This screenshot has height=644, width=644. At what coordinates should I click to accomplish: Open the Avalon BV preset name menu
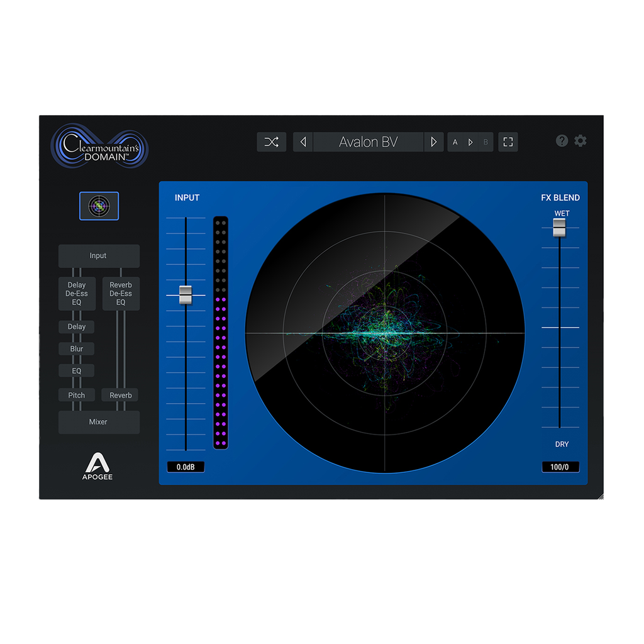[369, 142]
